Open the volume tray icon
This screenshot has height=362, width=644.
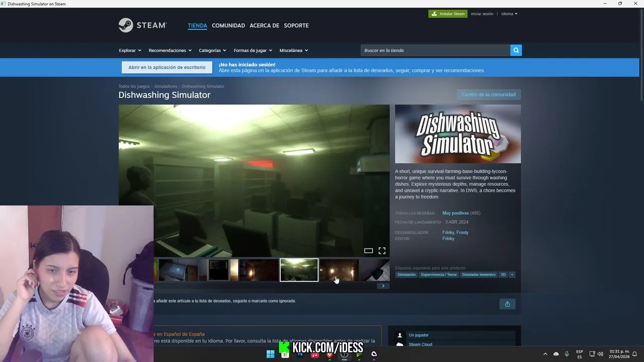coord(600,354)
